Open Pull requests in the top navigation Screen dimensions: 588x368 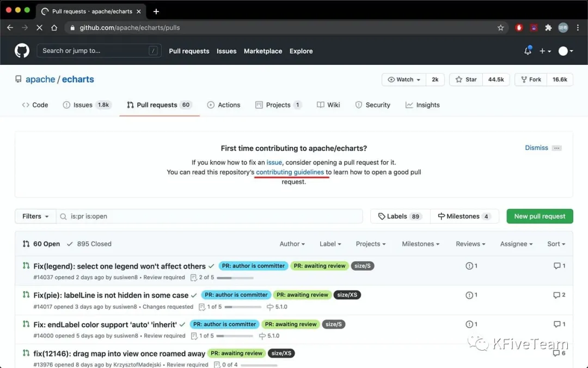click(189, 51)
